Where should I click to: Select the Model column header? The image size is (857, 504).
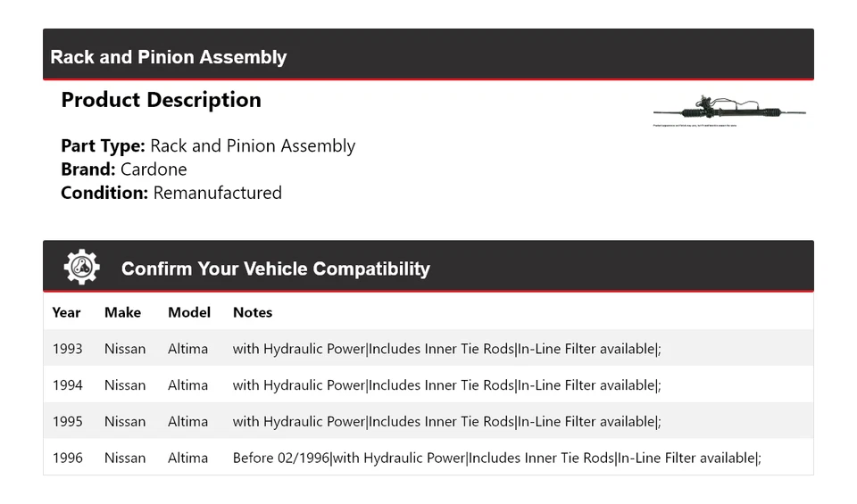pyautogui.click(x=189, y=312)
